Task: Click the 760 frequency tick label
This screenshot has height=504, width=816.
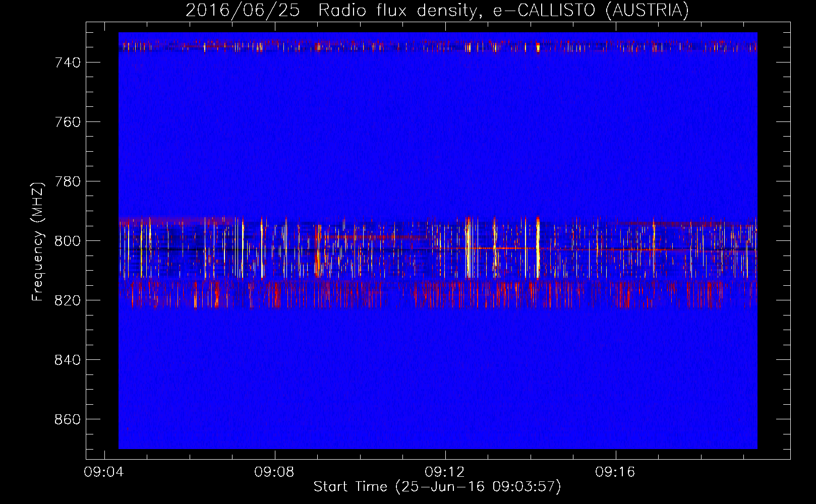Action: click(68, 122)
